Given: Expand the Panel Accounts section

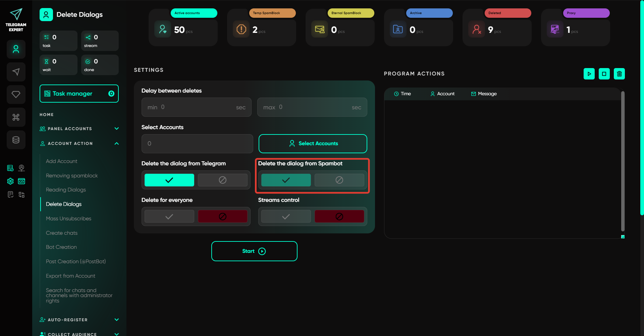Looking at the screenshot, I should point(116,129).
